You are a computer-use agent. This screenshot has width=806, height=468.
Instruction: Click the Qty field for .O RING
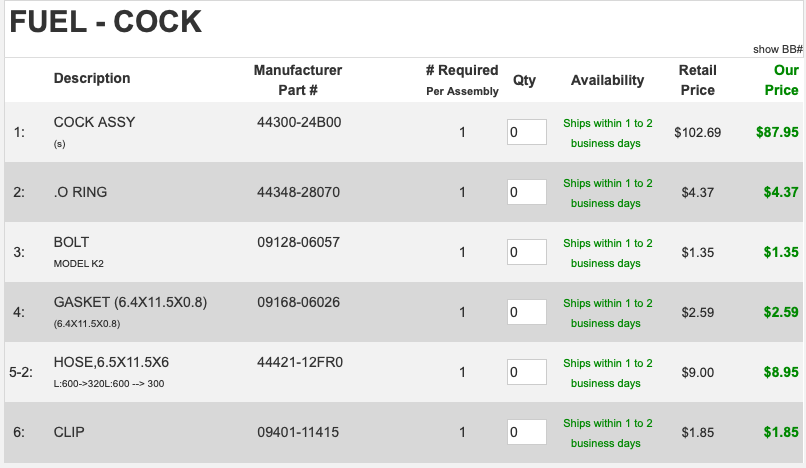(x=526, y=192)
